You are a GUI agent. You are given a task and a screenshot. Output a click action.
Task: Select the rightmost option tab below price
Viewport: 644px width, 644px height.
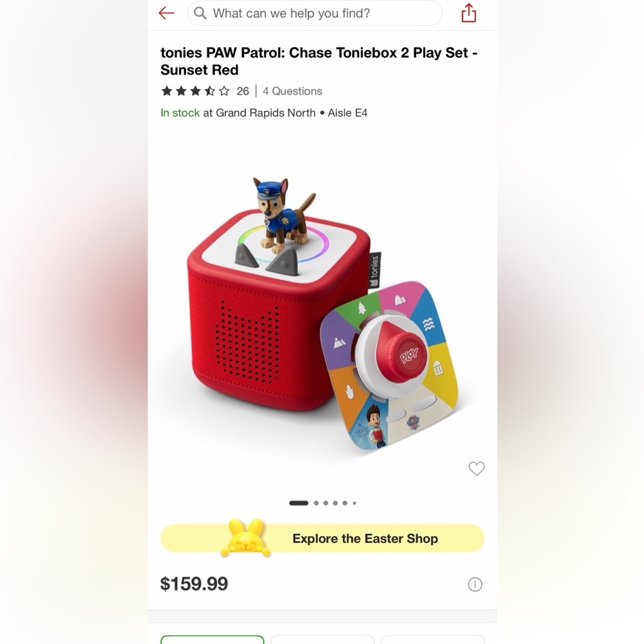click(x=433, y=639)
